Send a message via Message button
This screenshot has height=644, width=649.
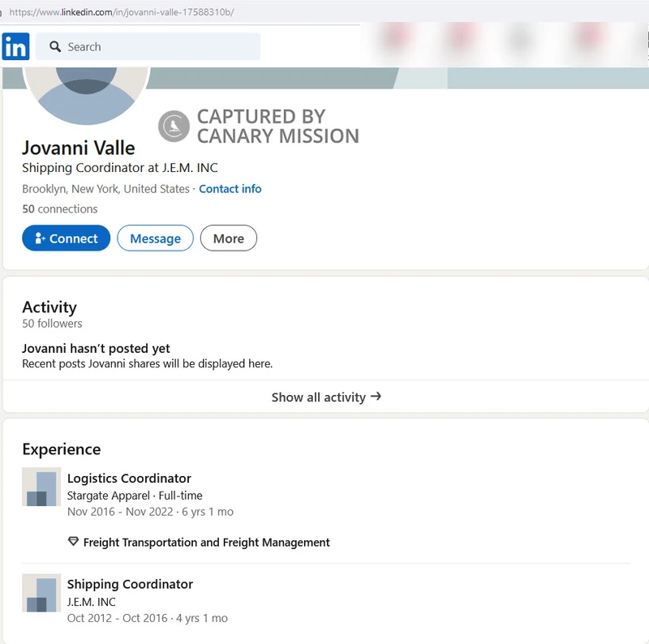155,238
